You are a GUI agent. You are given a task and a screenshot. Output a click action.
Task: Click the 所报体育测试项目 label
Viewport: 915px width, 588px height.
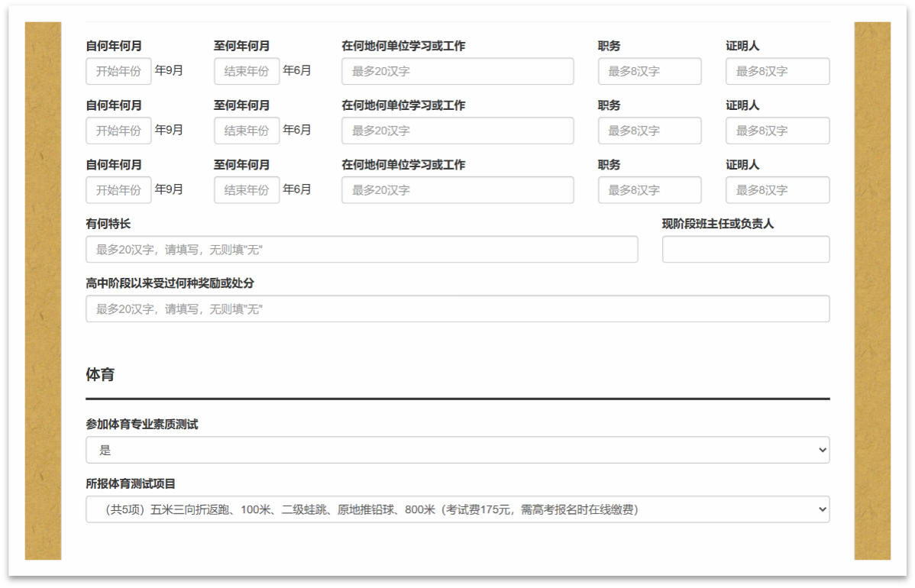point(131,484)
